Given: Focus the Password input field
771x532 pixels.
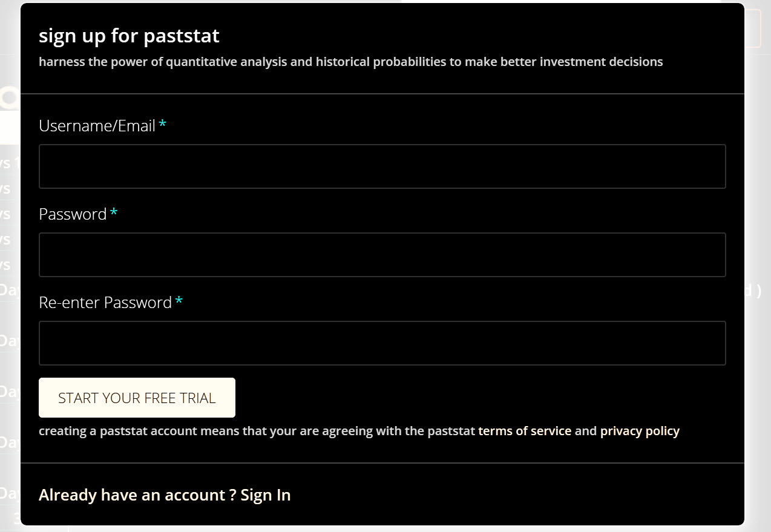Looking at the screenshot, I should pyautogui.click(x=382, y=255).
